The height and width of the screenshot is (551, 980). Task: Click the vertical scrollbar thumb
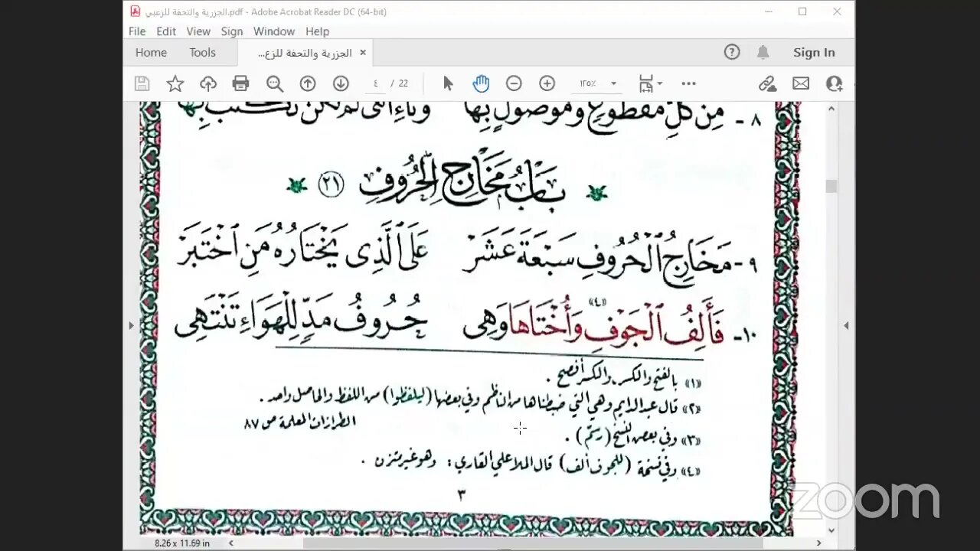click(x=831, y=186)
